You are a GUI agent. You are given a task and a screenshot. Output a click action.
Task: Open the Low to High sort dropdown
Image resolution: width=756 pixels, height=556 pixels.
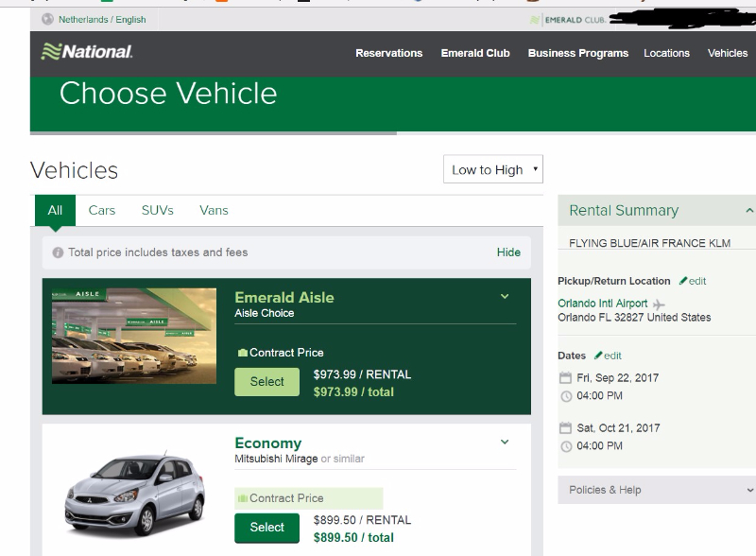tap(492, 170)
